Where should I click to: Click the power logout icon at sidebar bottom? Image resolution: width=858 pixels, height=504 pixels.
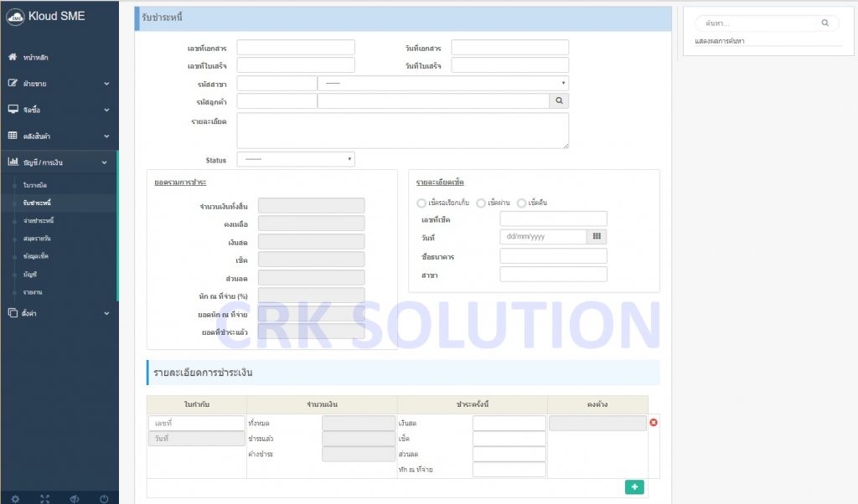(x=102, y=497)
